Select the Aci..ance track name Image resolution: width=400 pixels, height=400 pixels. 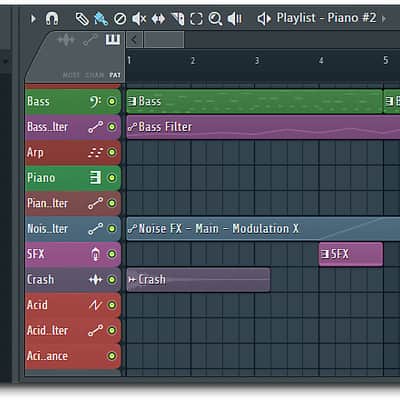(x=47, y=356)
